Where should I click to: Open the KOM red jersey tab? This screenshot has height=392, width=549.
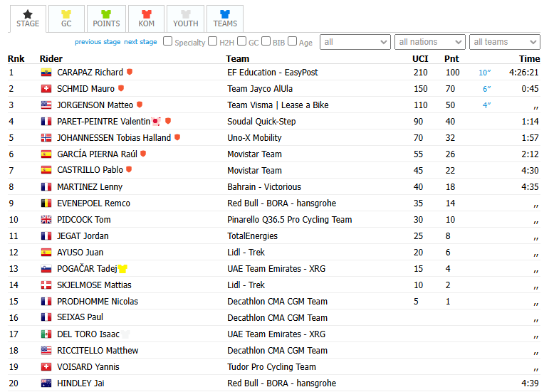[x=146, y=19]
